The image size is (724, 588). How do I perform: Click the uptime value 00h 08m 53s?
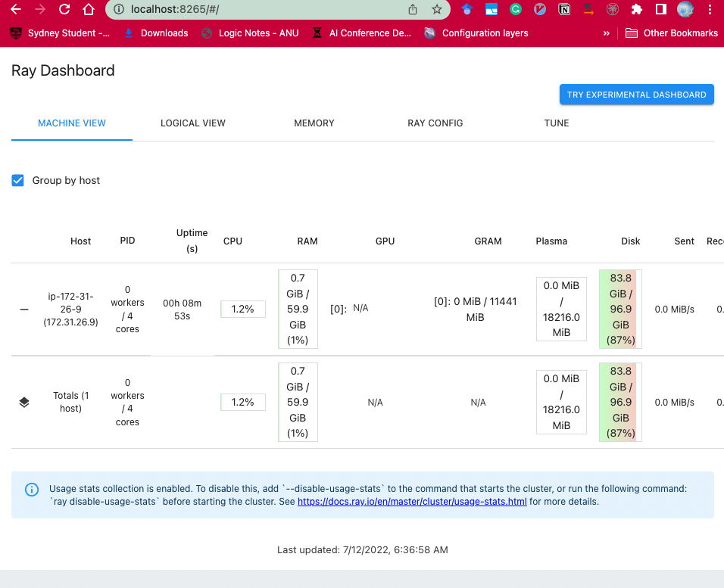pyautogui.click(x=183, y=310)
